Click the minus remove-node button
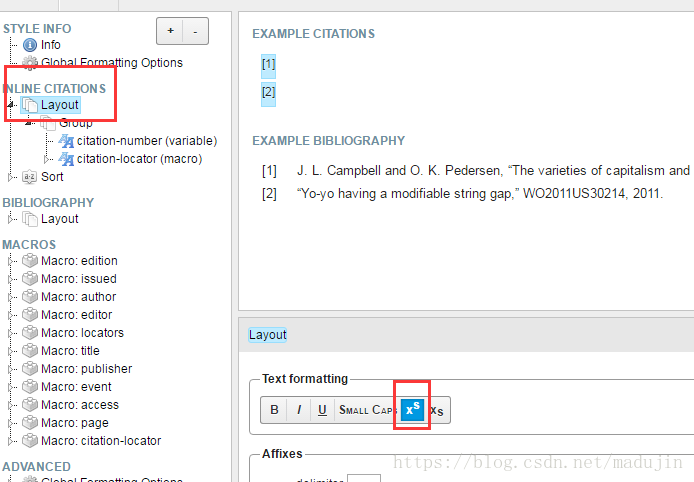The width and height of the screenshot is (694, 482). click(195, 31)
